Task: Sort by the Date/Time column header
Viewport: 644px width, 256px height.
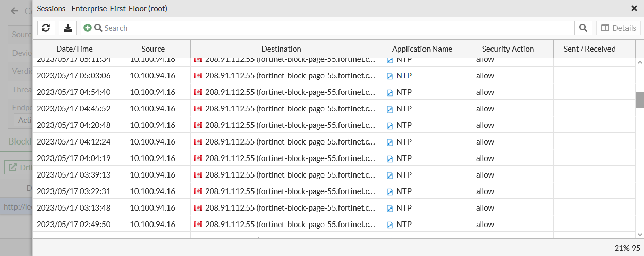Action: 75,49
